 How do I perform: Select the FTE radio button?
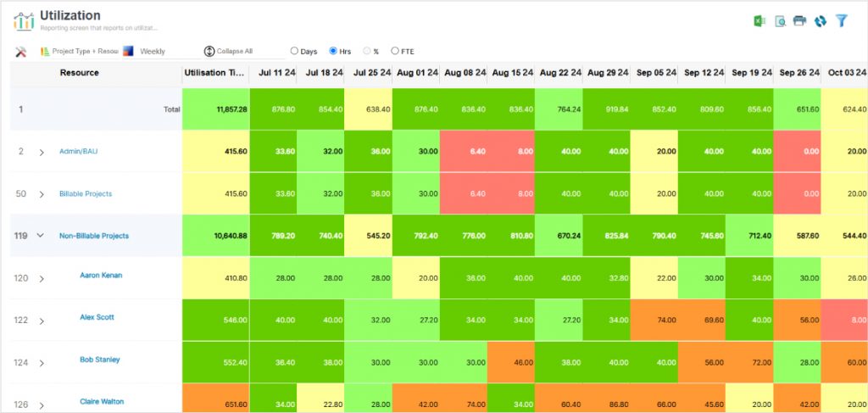point(395,52)
